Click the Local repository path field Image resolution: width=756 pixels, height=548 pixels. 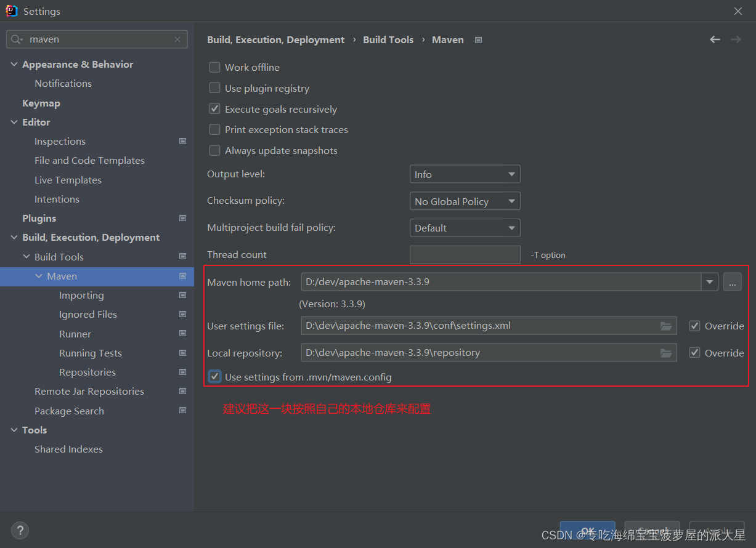489,353
